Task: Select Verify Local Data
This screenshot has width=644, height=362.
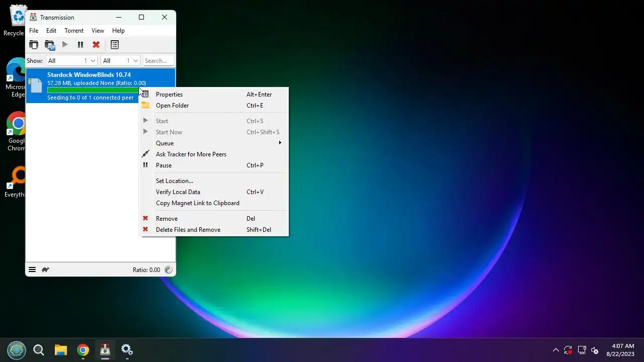Action: pos(214,192)
